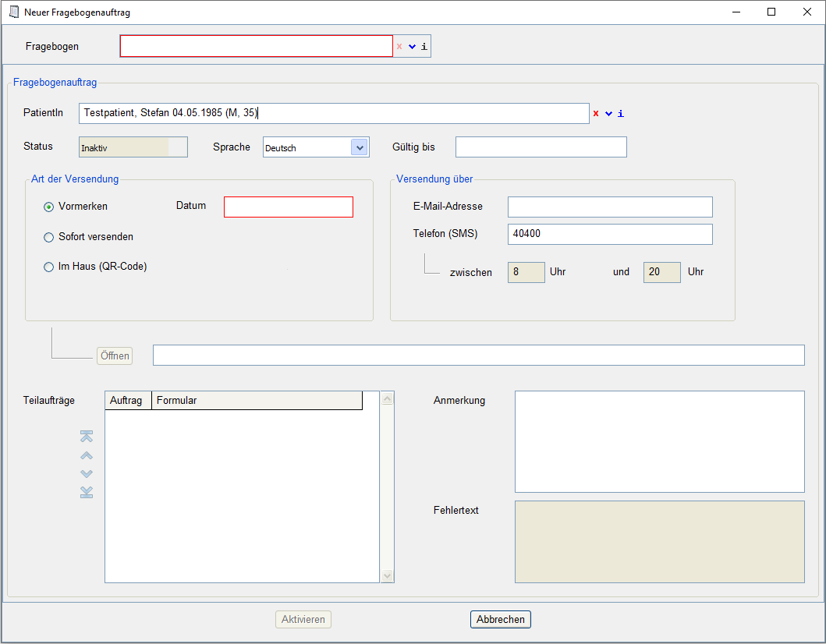Select Im Haus (QR-Code) option

point(49,267)
